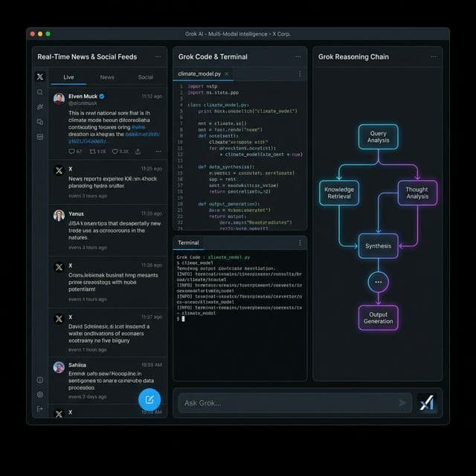Click the blue hashtag in Elven Muck's post
Image resolution: width=476 pixels, height=476 pixels.
coord(138,127)
